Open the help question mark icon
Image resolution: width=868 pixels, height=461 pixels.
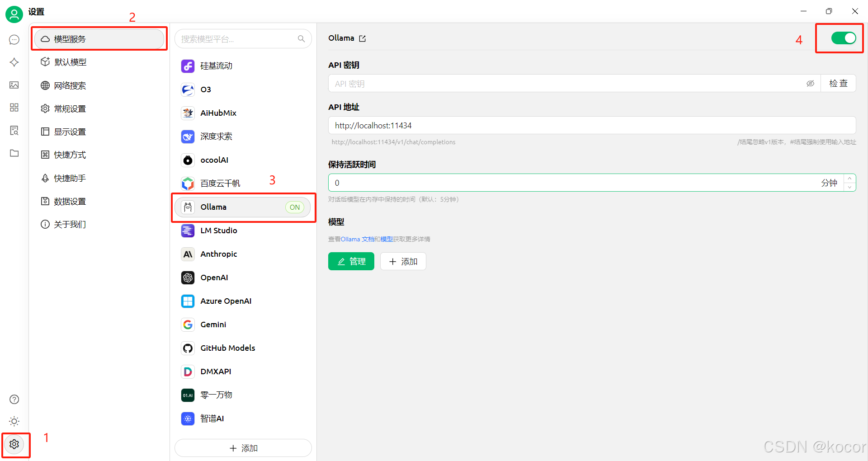click(x=14, y=400)
